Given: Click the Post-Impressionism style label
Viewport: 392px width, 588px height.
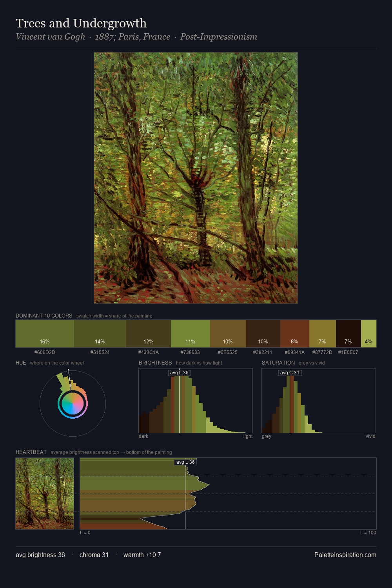Looking at the screenshot, I should pos(219,37).
